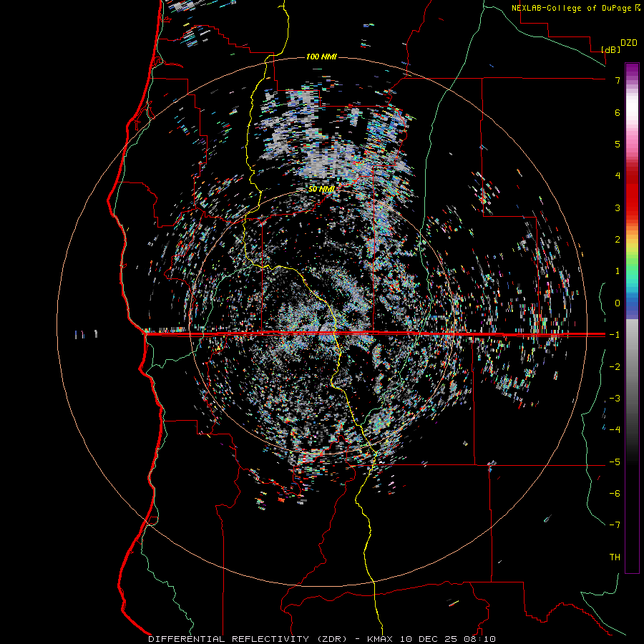Click scale value 0 on the legend

(618, 303)
